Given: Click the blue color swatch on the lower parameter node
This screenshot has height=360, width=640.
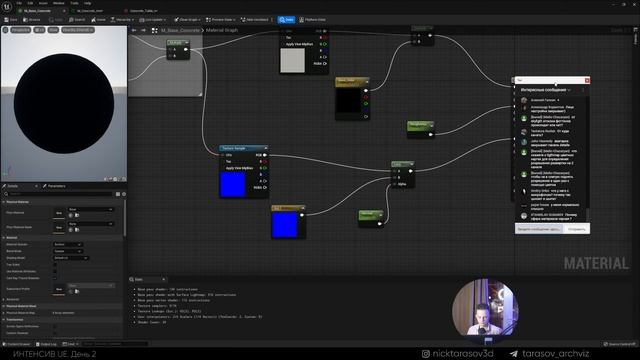Looking at the screenshot, I should pyautogui.click(x=284, y=224).
